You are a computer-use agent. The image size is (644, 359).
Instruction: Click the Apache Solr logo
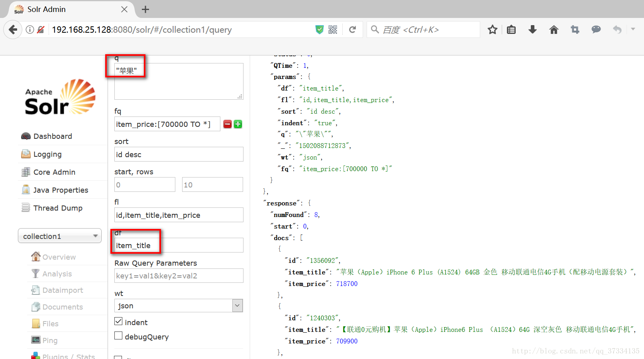coord(60,97)
